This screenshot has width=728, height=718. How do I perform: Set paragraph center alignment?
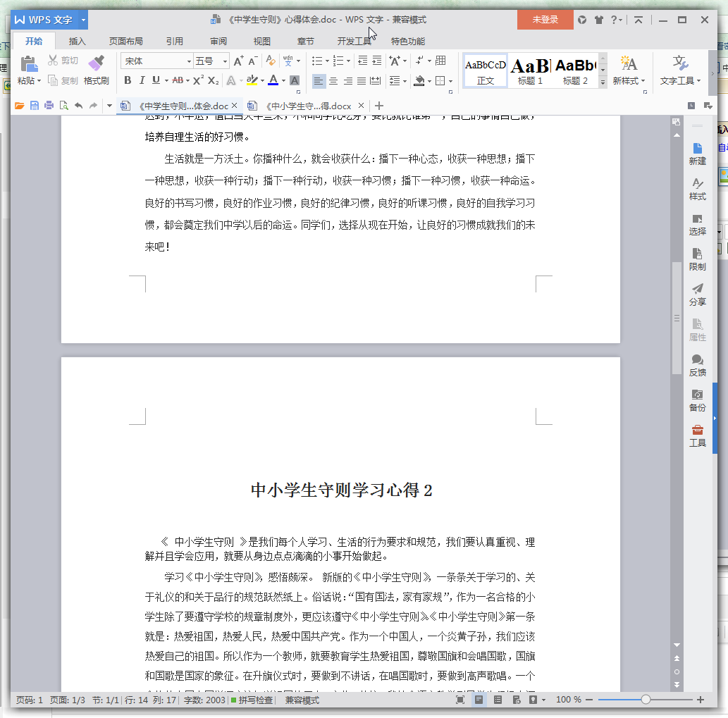click(x=333, y=81)
